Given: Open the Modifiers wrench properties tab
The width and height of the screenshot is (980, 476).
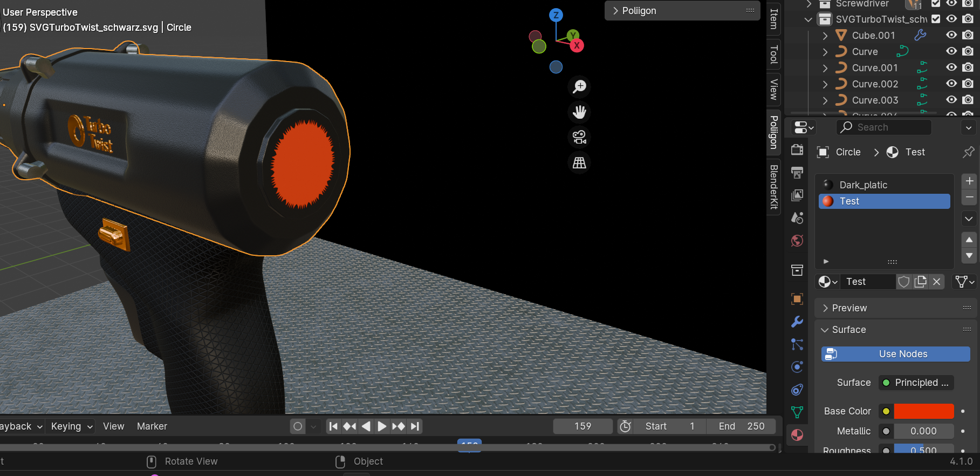Looking at the screenshot, I should pos(797,322).
